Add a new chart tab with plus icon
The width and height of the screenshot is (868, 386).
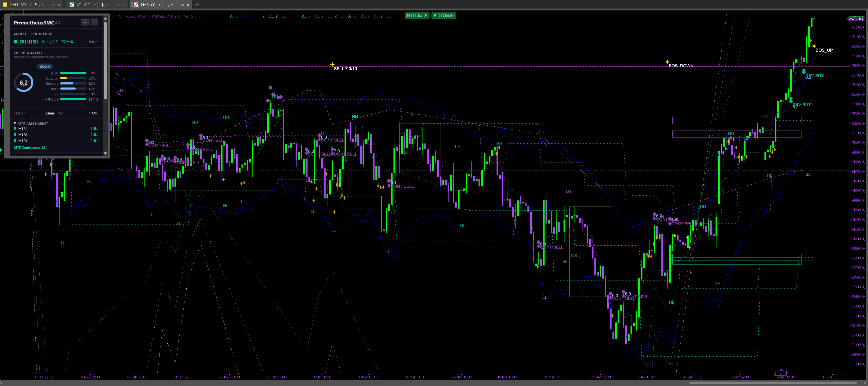tap(197, 4)
